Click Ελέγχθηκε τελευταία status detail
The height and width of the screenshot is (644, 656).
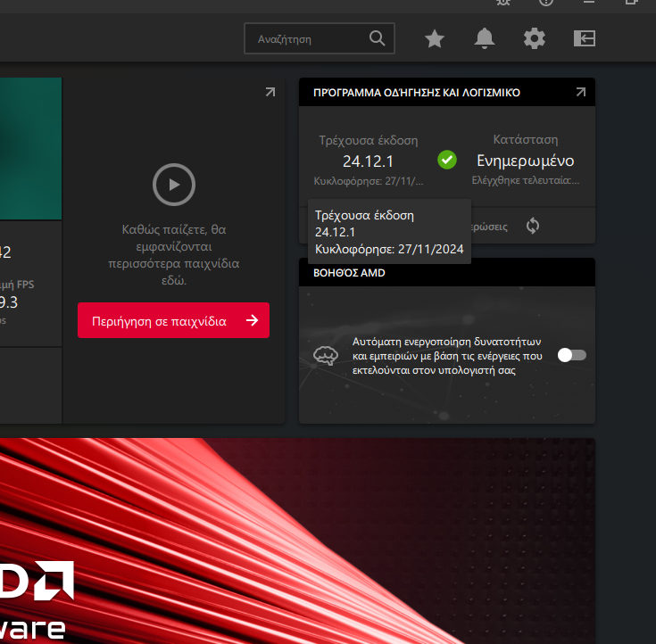pyautogui.click(x=526, y=180)
